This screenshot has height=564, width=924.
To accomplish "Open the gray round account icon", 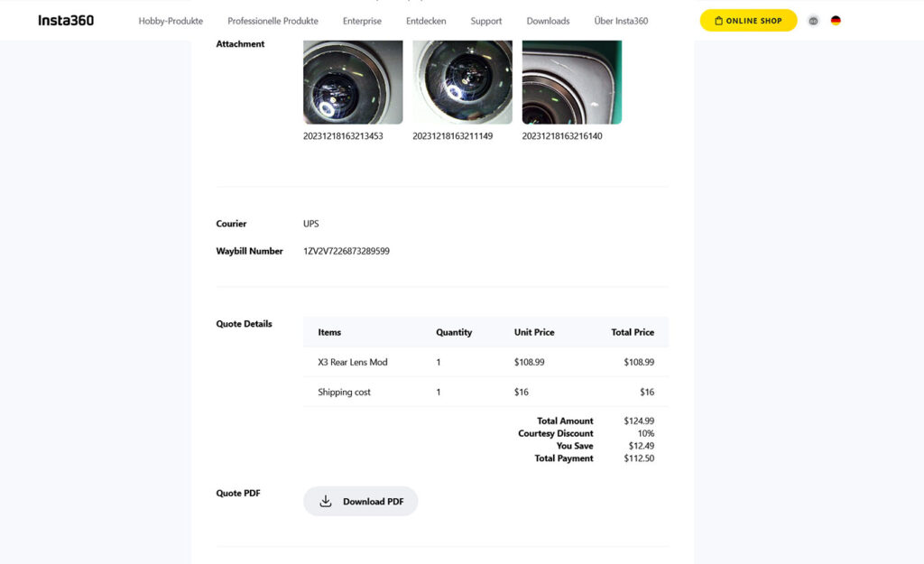I will 813,21.
